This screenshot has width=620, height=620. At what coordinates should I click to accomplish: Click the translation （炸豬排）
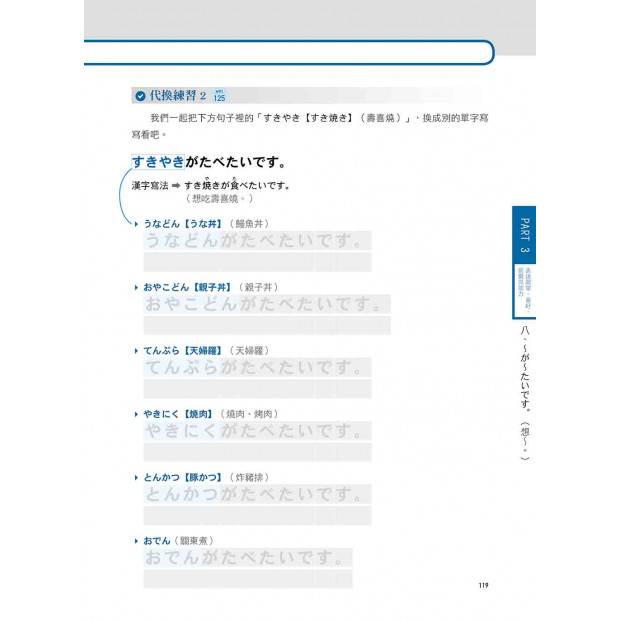pos(250,478)
